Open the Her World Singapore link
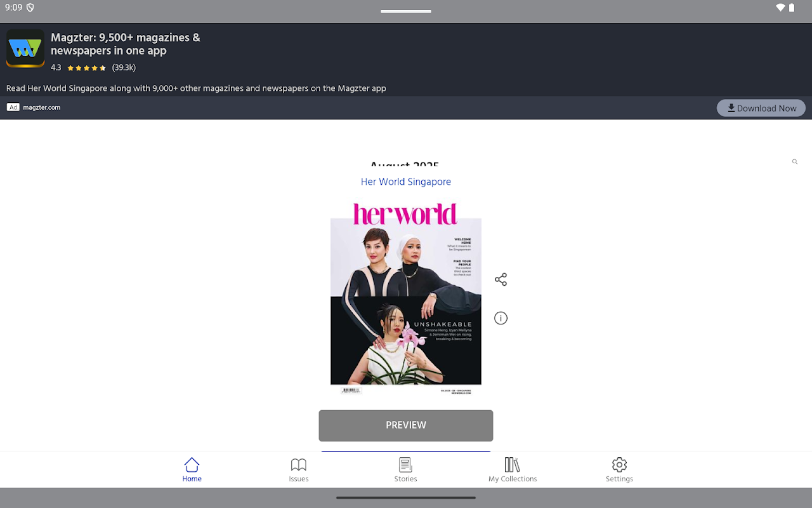 406,182
